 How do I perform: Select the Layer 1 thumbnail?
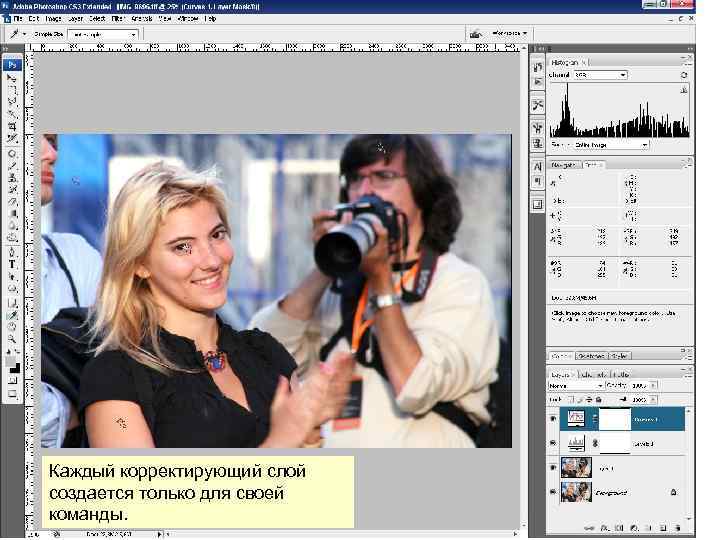click(x=576, y=467)
